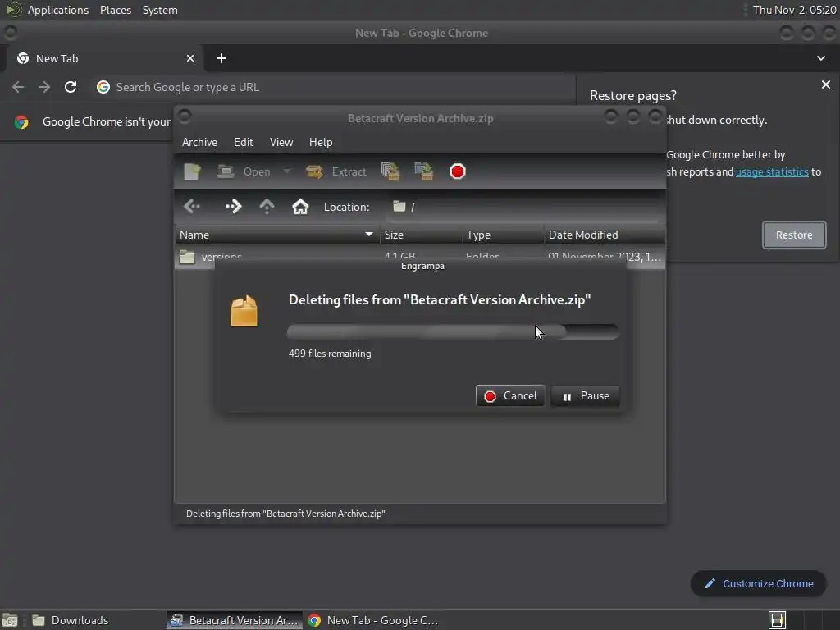Switch to Betacraft Version Archive taskbar entry
The width and height of the screenshot is (840, 630).
(x=234, y=620)
